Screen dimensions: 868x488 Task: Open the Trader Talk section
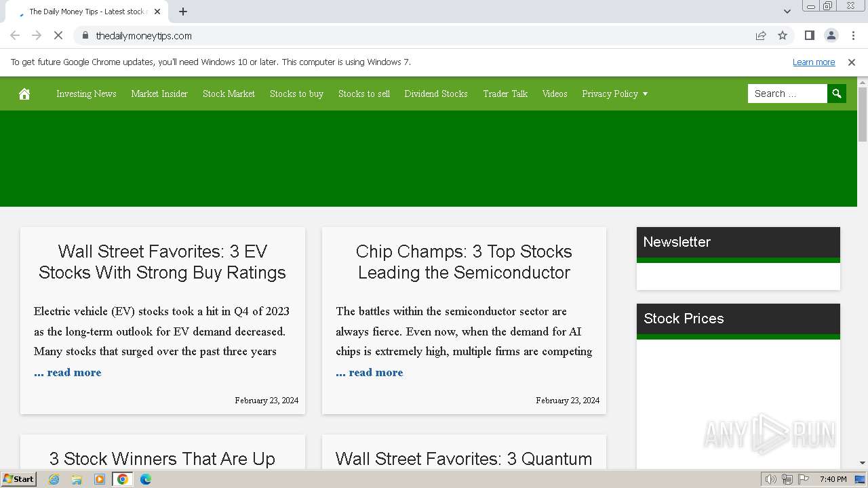tap(505, 94)
